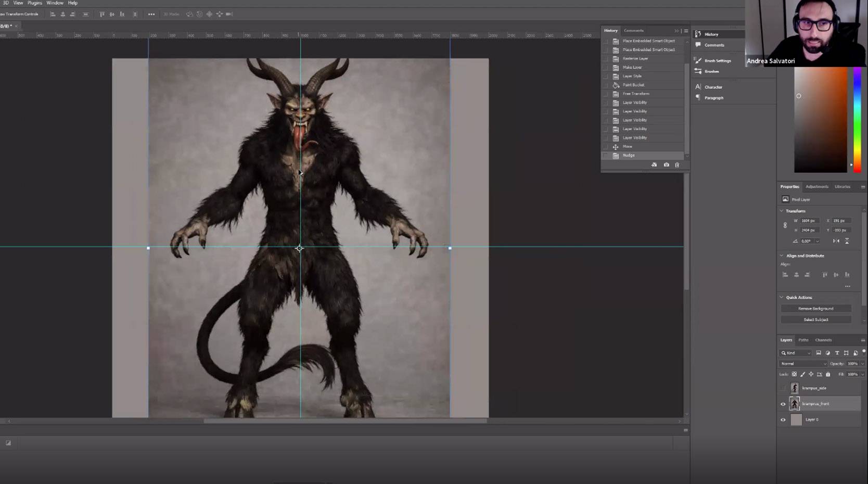Click the align left edges icon in options bar

[53, 14]
